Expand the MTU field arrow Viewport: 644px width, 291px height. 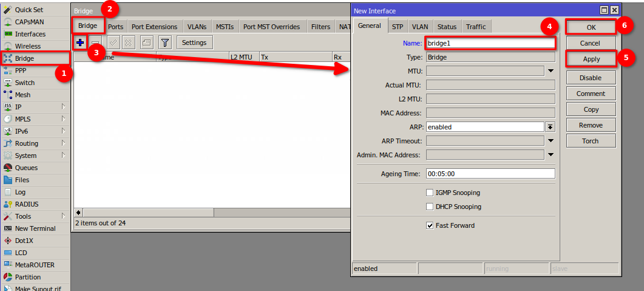point(551,71)
